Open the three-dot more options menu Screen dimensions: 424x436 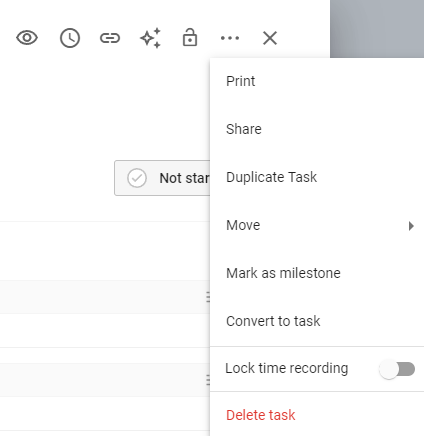230,38
